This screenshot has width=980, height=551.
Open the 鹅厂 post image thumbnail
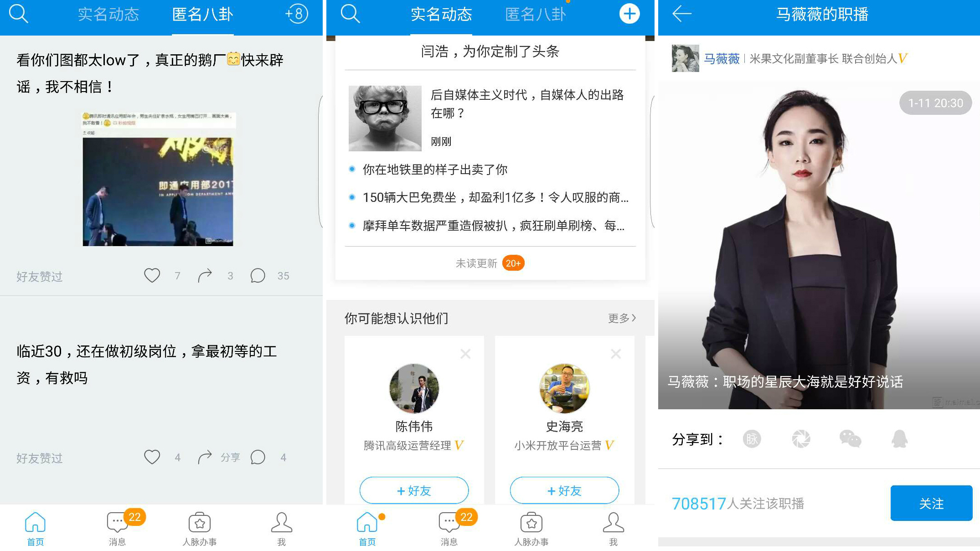coord(158,179)
